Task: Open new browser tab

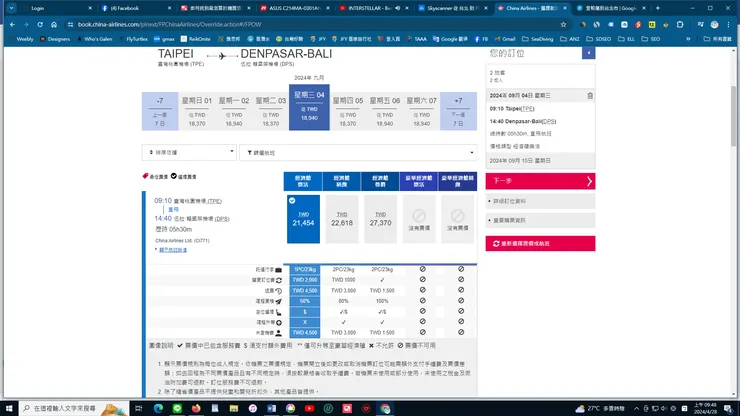Action: [657, 8]
